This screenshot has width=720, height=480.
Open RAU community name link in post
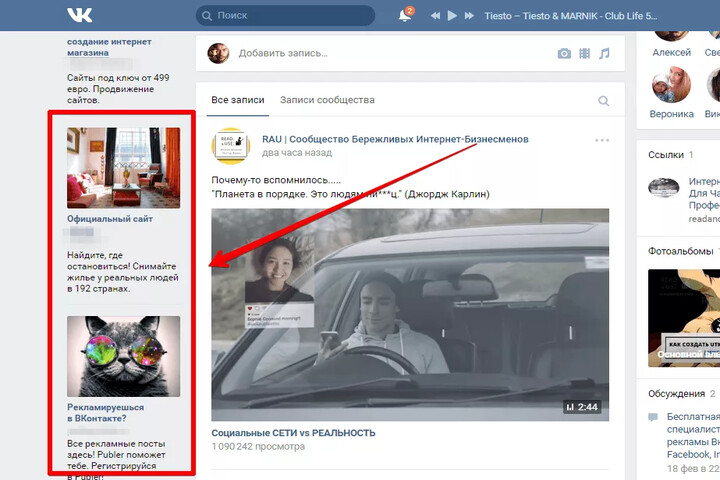(395, 139)
